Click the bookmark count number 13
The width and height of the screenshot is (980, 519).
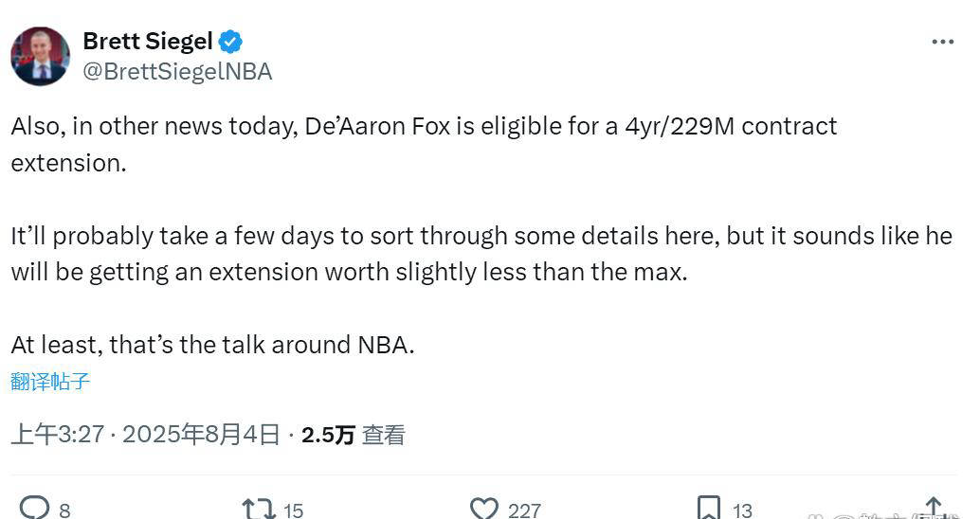(742, 510)
